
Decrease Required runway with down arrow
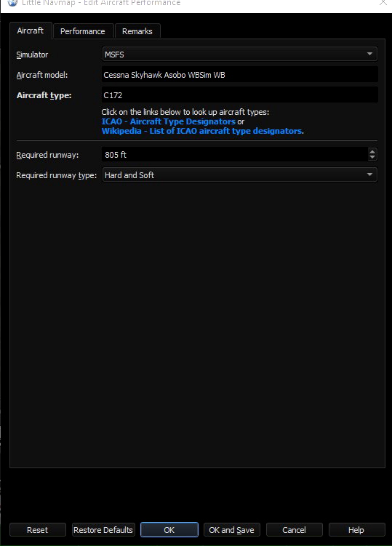[372, 157]
